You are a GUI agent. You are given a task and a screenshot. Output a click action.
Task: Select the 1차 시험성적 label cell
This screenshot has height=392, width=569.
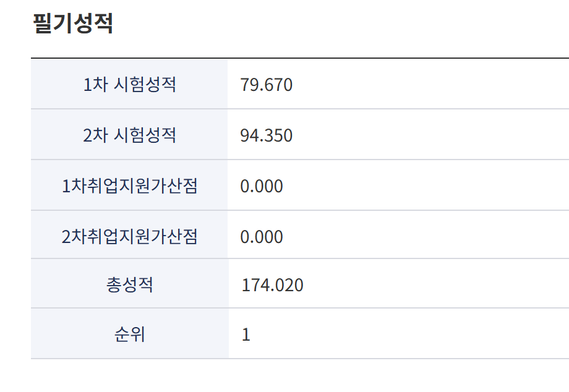(129, 85)
